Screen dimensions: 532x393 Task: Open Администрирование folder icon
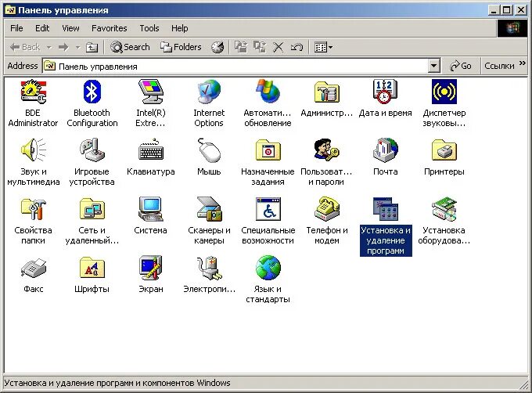point(327,92)
